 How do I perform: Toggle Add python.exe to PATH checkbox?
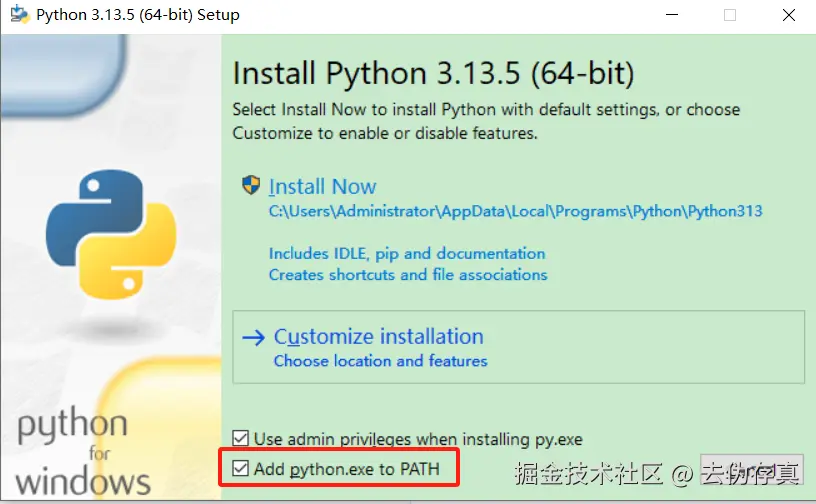point(240,468)
